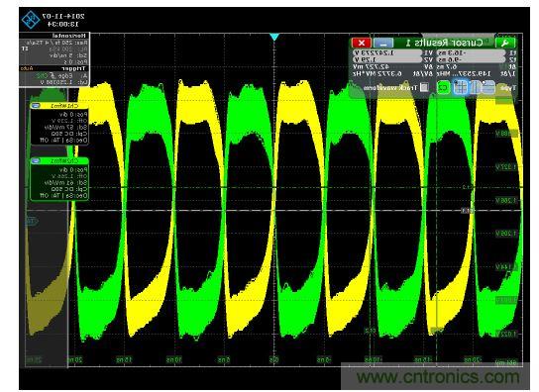Edit the V2 cursor voltage field
Image resolution: width=539 pixels, height=392 pixels.
[x=387, y=59]
